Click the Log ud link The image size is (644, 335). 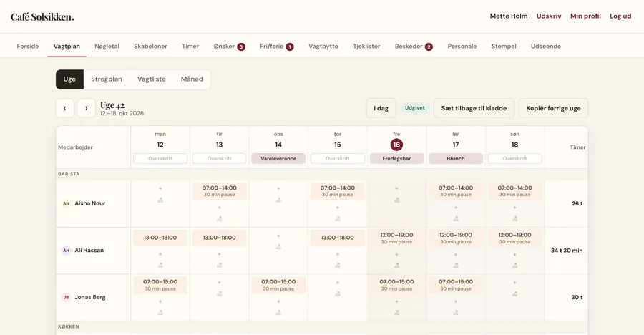click(620, 16)
